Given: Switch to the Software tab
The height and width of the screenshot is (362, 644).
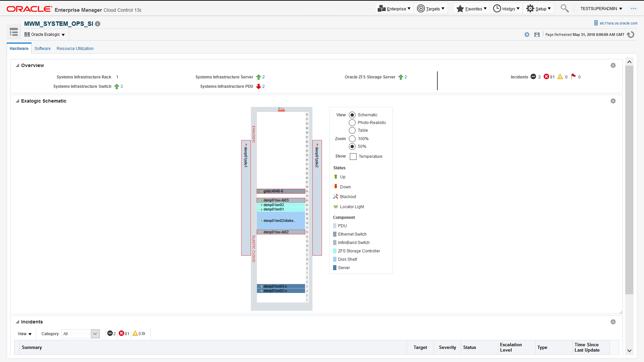Looking at the screenshot, I should 43,49.
